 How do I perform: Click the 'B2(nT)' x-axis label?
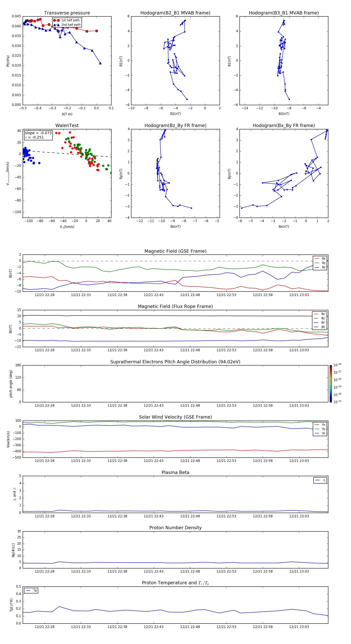175,114
